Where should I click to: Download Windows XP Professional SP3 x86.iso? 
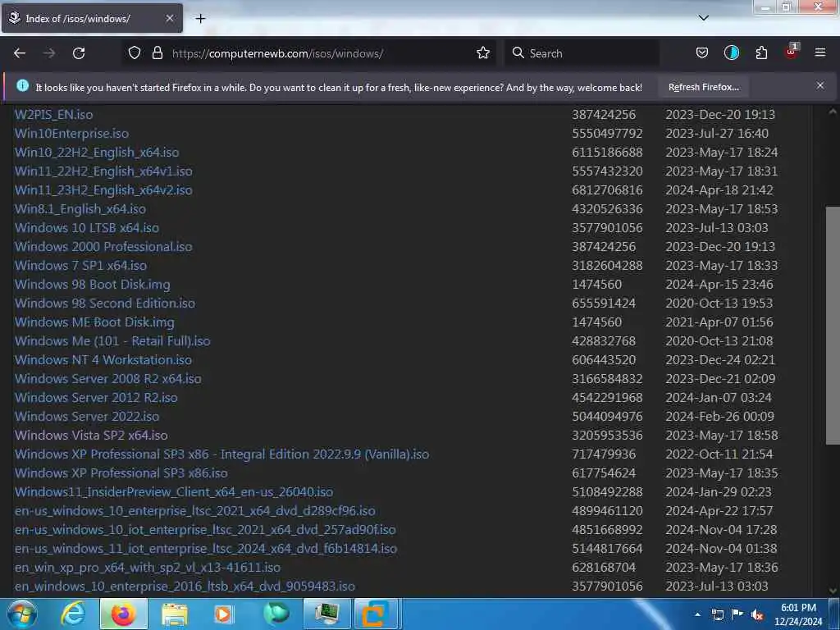click(x=121, y=473)
